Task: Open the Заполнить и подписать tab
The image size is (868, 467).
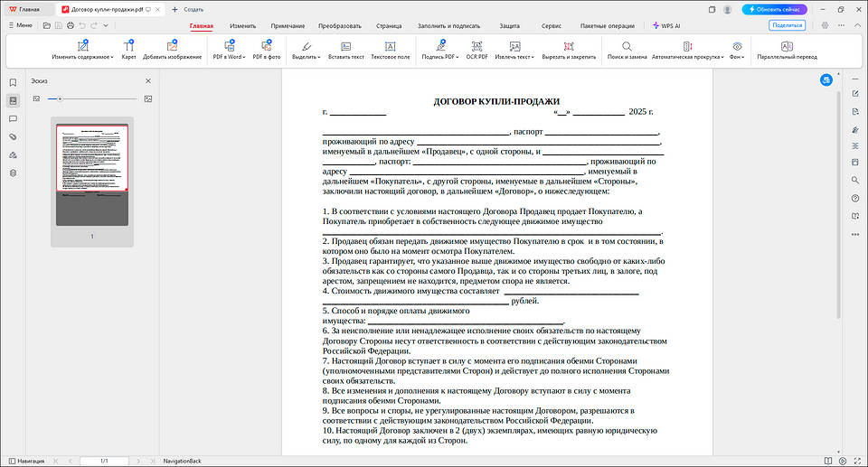Action: [449, 26]
